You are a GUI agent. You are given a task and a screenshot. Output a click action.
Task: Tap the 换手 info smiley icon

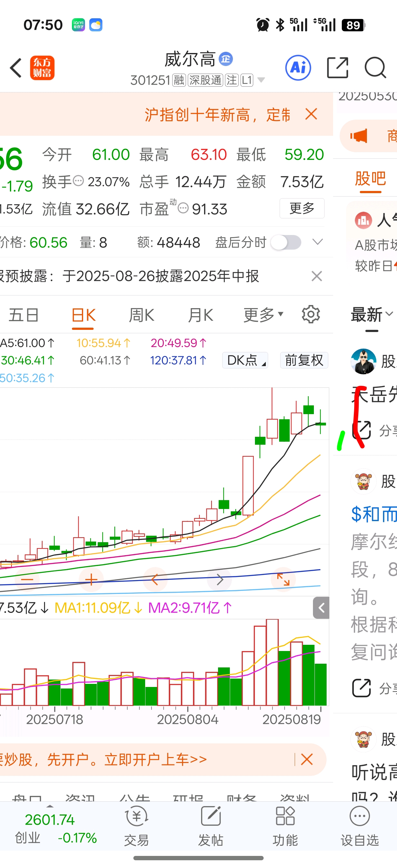pyautogui.click(x=78, y=181)
